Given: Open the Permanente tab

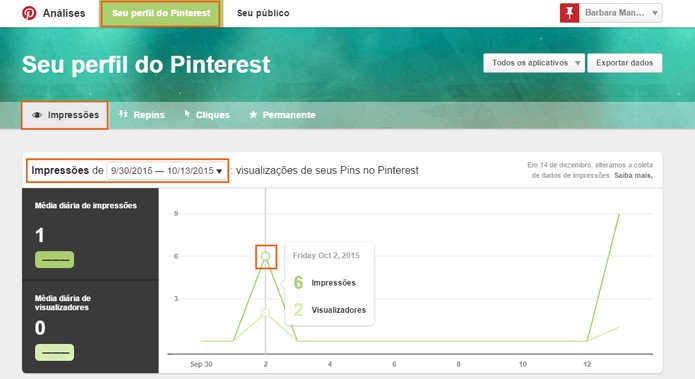Looking at the screenshot, I should [x=282, y=115].
